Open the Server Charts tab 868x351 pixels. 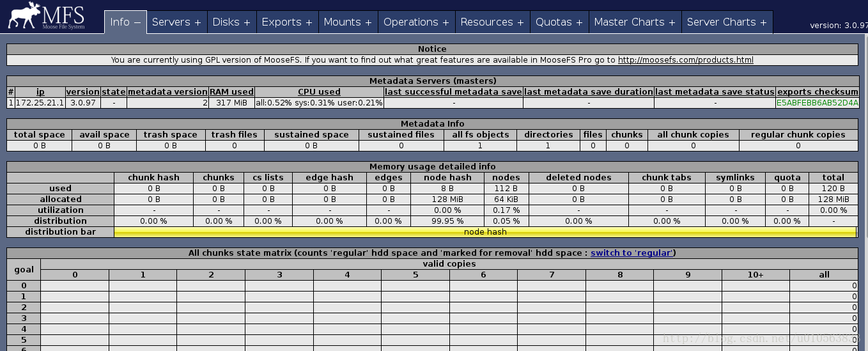point(727,22)
